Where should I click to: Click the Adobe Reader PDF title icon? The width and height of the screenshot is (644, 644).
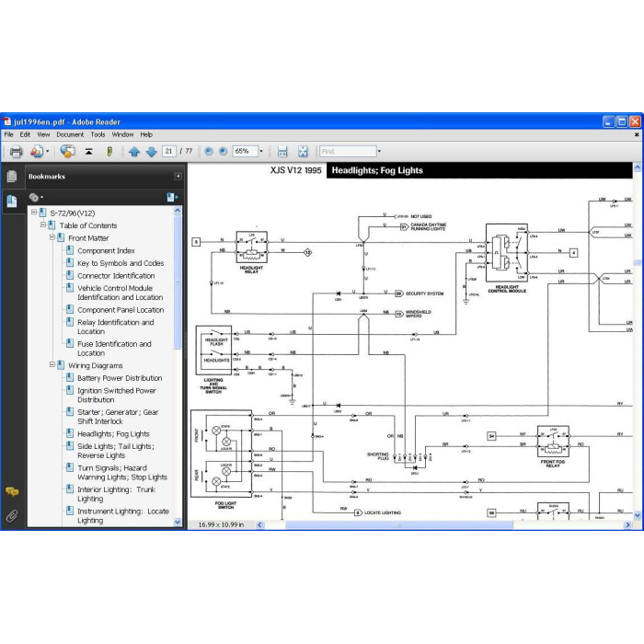7,121
